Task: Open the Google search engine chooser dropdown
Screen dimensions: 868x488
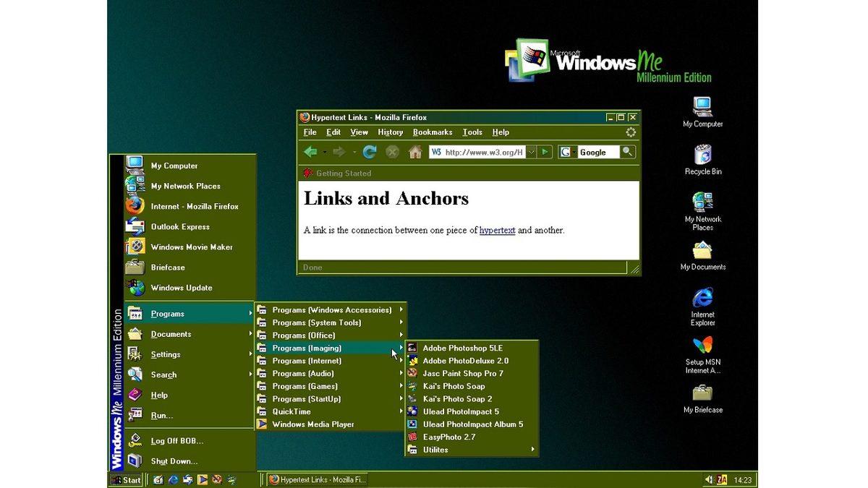Action: point(574,152)
